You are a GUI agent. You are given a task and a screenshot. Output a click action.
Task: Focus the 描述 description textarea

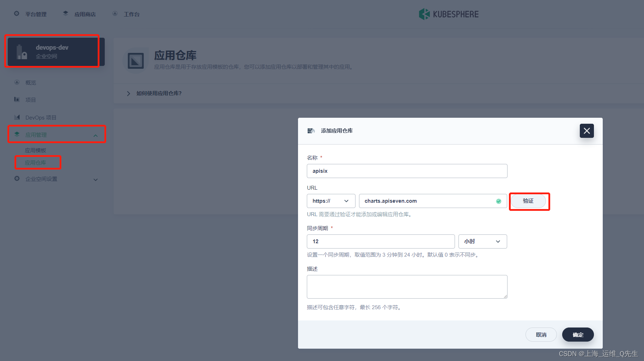407,287
